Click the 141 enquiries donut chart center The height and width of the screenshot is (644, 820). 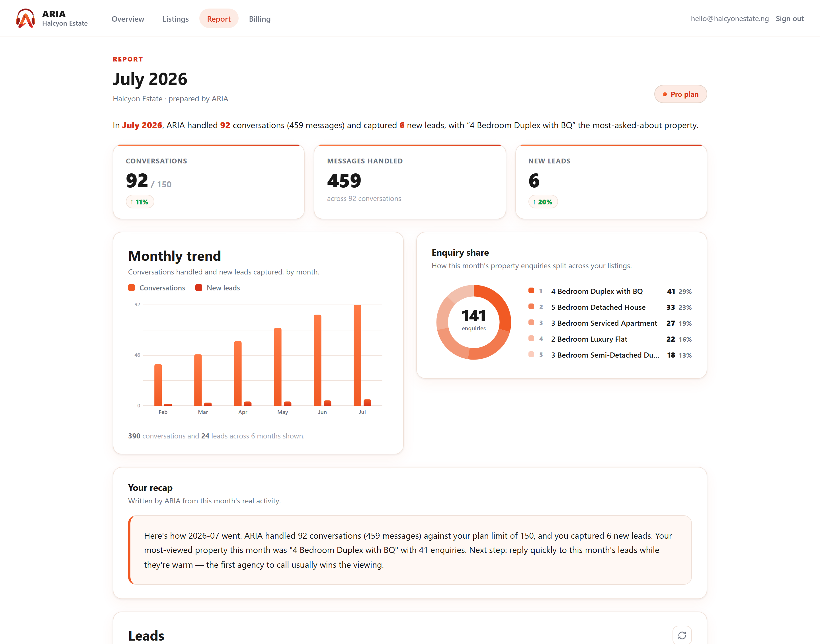[x=473, y=322]
